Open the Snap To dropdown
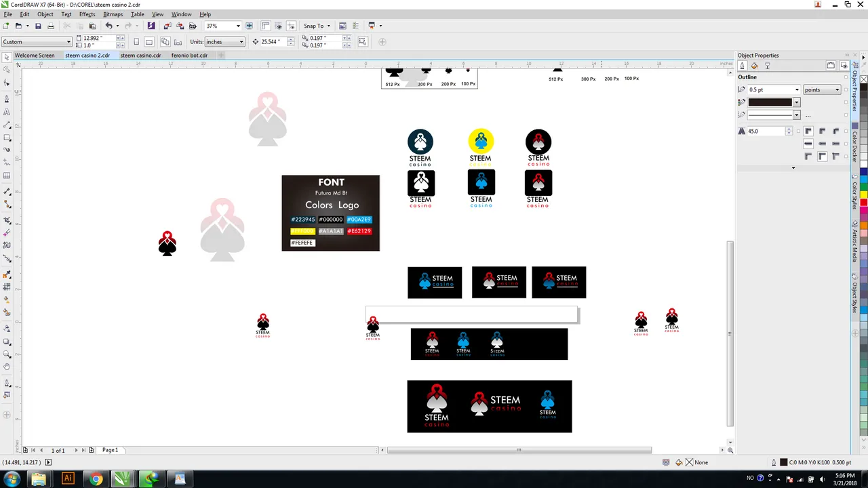The height and width of the screenshot is (488, 868). tap(317, 26)
